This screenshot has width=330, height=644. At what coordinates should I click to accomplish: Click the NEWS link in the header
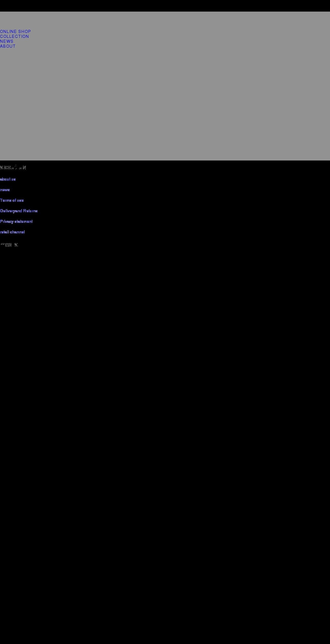coord(7,41)
